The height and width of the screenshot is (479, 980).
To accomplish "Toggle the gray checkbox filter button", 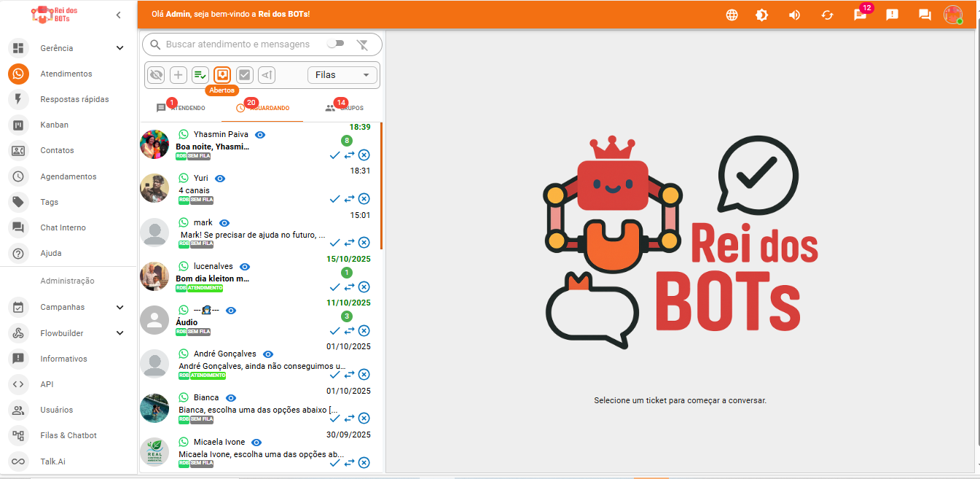I will 245,74.
